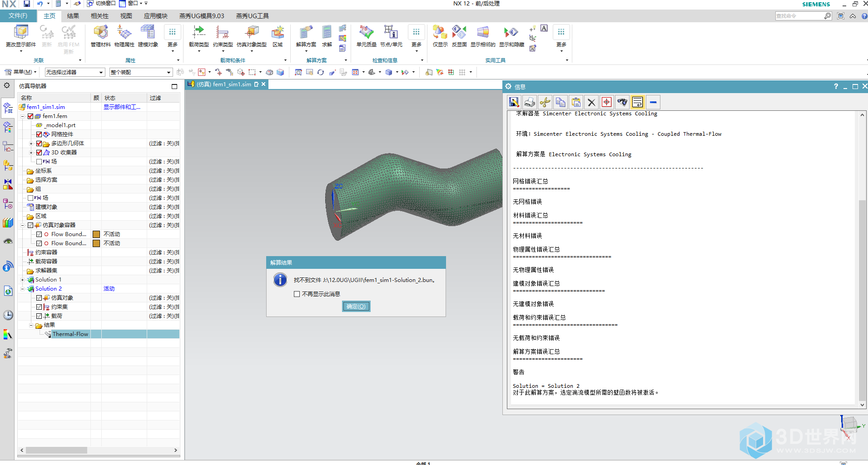
Task: Expand the Solution 1 tree node
Action: tap(23, 280)
